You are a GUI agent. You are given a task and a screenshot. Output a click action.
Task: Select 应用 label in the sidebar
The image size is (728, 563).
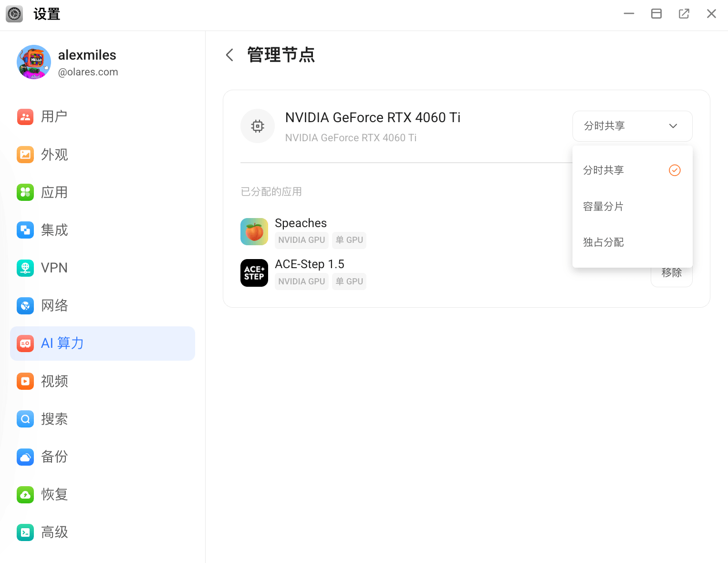click(x=54, y=192)
